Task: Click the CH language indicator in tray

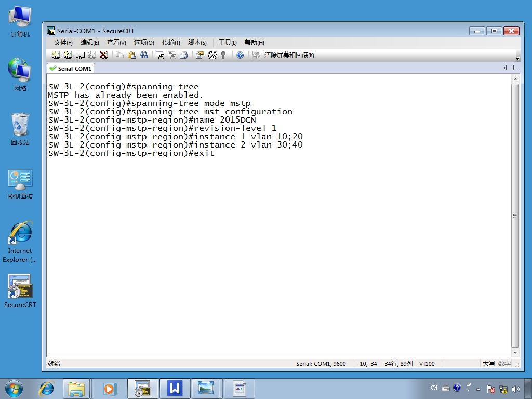Action: pos(434,388)
